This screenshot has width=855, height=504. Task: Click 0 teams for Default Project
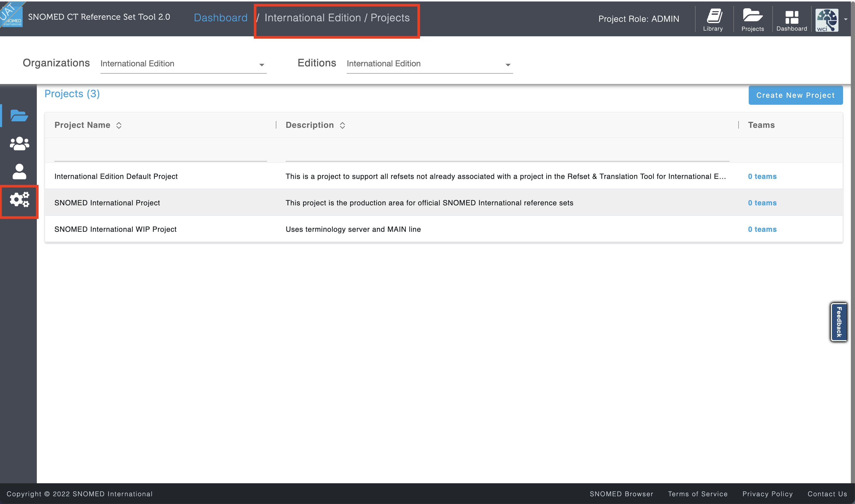pos(762,176)
